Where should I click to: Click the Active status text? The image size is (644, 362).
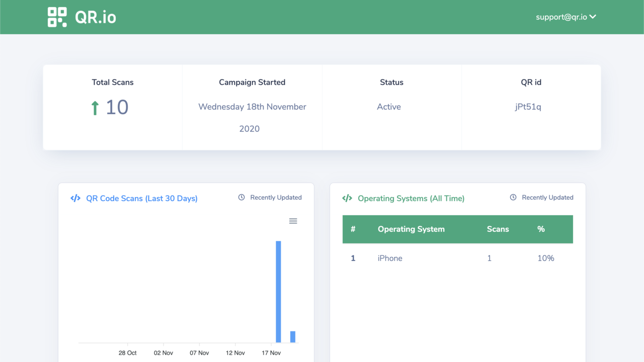tap(389, 107)
